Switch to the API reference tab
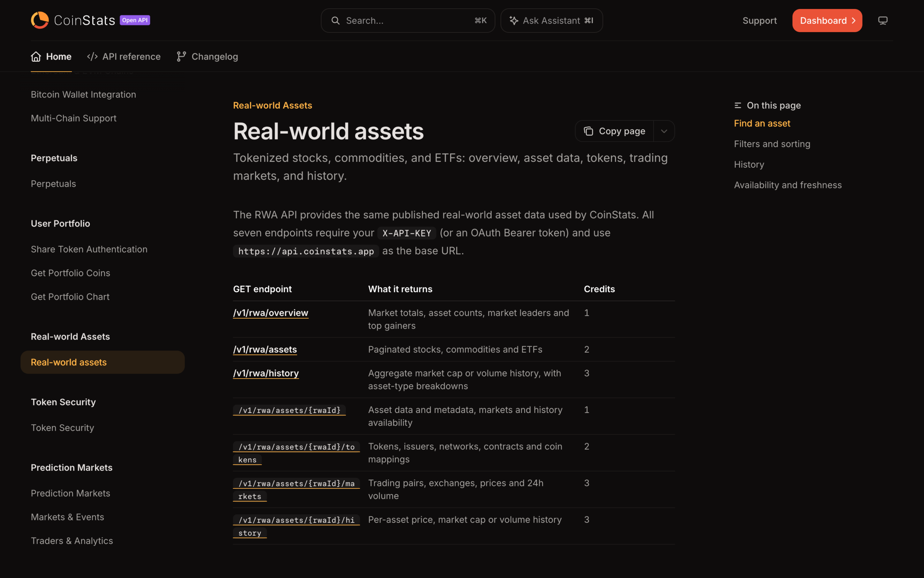The image size is (924, 578). coord(124,57)
